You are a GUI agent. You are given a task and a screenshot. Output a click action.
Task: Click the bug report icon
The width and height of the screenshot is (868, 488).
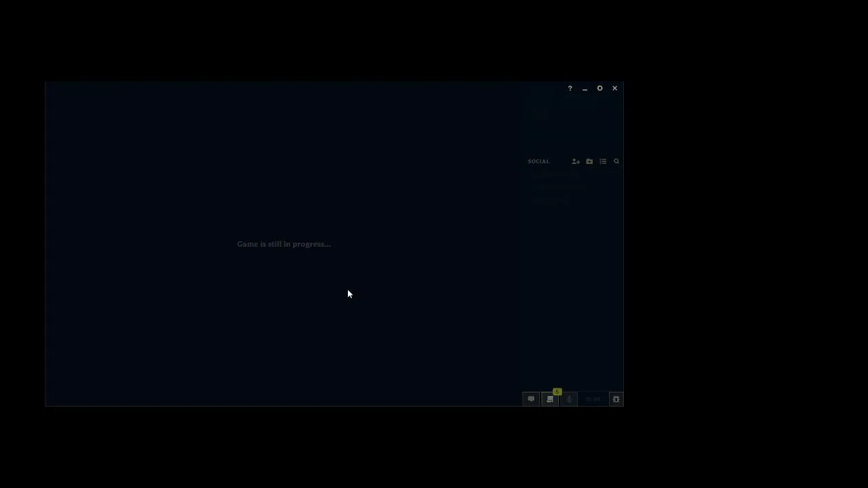pos(616,399)
